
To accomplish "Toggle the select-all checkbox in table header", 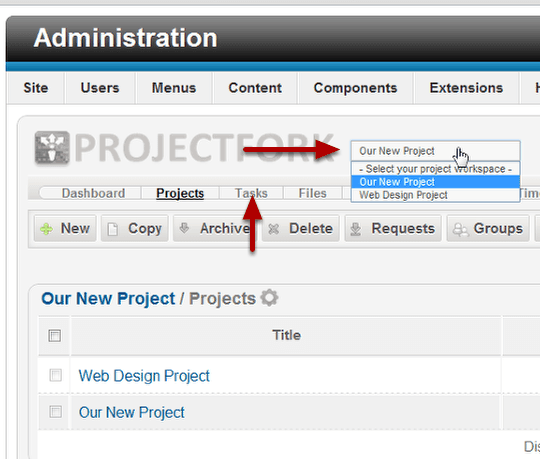I will point(55,336).
